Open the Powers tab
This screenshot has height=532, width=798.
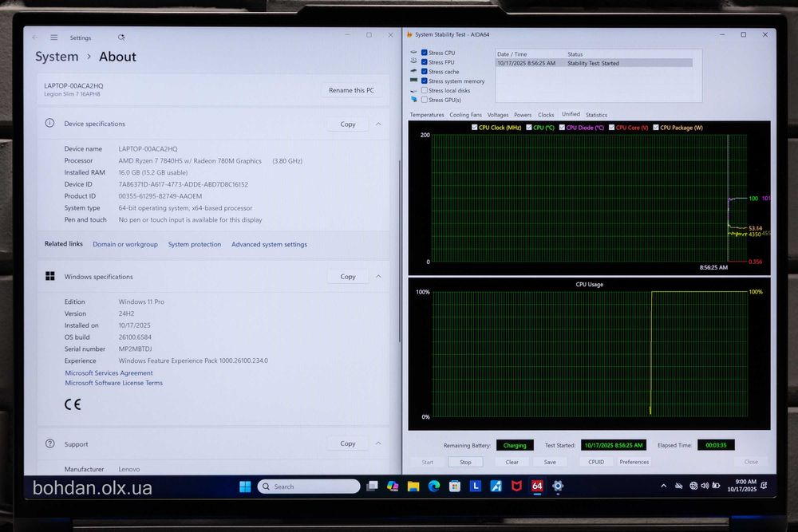tap(523, 114)
